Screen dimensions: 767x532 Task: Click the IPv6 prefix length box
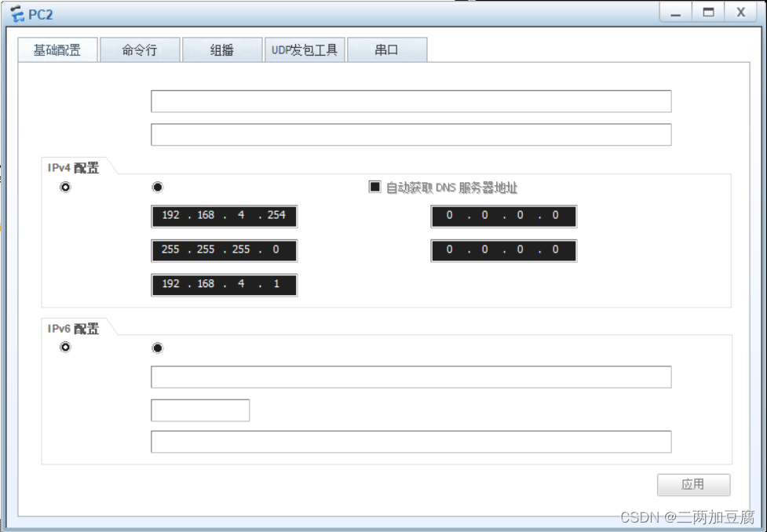pos(199,410)
